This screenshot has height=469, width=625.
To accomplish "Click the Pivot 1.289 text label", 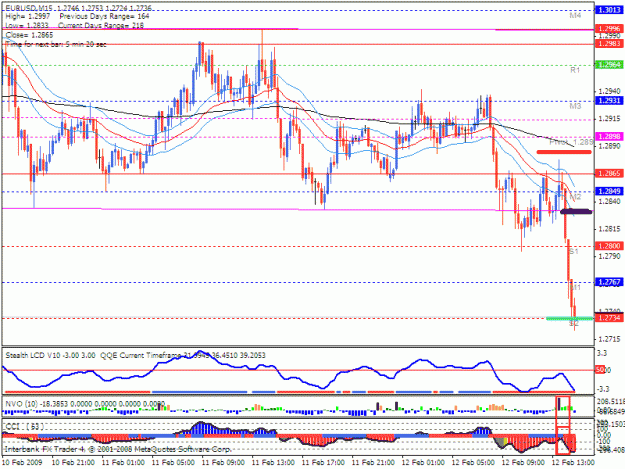I will coord(571,142).
